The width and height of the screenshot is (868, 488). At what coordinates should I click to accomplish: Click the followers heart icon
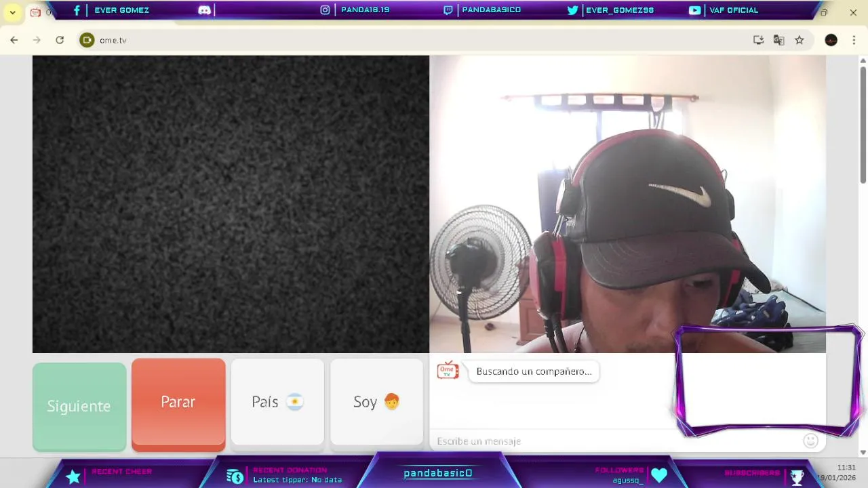[x=659, y=476]
